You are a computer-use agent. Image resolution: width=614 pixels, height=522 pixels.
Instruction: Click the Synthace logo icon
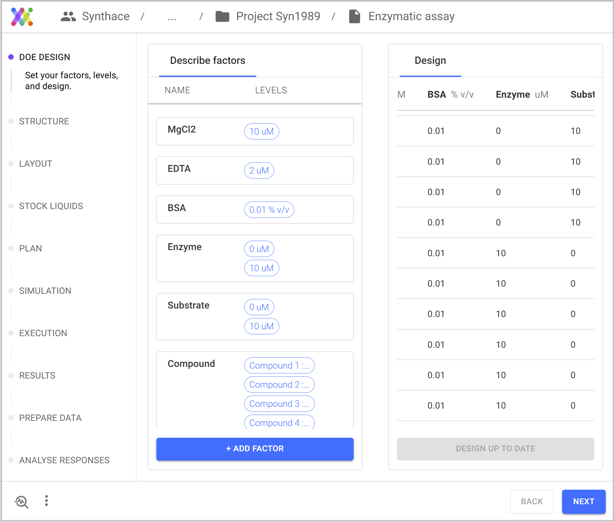point(21,17)
